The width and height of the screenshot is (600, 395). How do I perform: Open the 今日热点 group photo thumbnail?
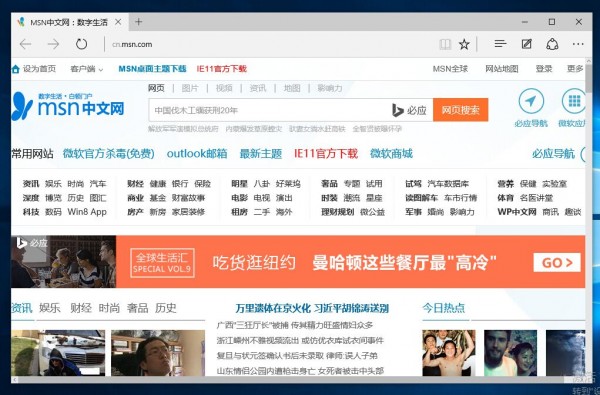click(x=449, y=353)
